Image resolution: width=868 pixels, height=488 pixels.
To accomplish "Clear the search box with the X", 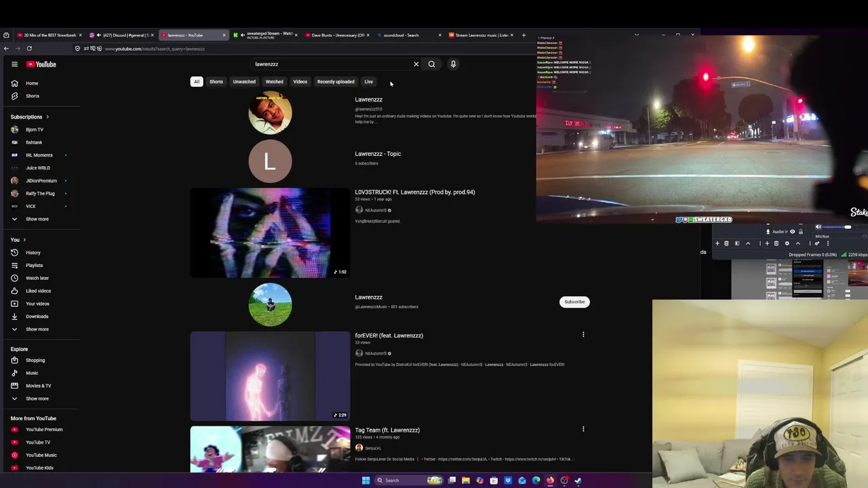I will 416,64.
